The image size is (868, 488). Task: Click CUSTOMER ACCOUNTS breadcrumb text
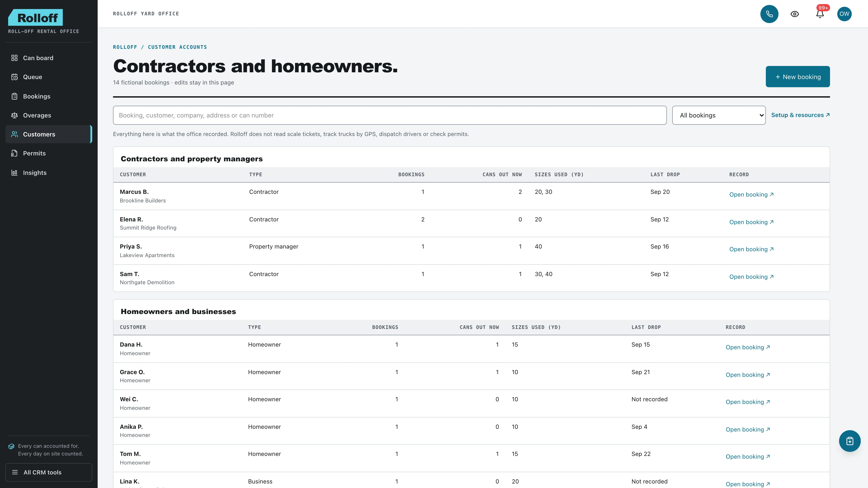[x=177, y=47]
